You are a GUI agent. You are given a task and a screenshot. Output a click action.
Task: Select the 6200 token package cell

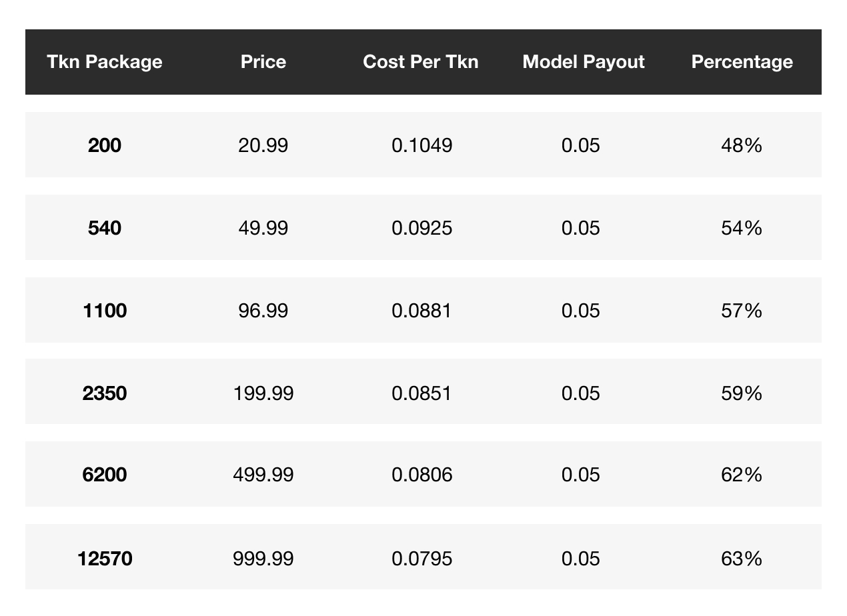point(105,475)
